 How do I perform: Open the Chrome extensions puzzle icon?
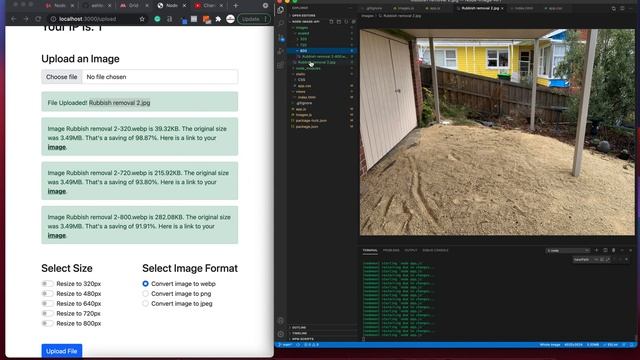click(218, 19)
